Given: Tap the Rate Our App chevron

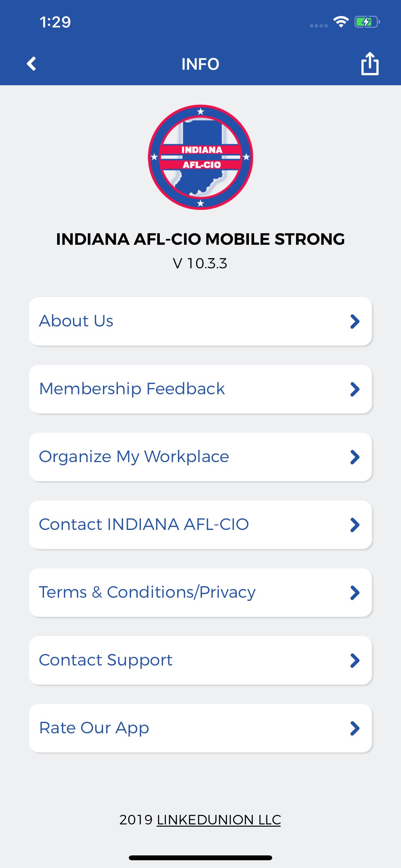Looking at the screenshot, I should click(x=355, y=728).
